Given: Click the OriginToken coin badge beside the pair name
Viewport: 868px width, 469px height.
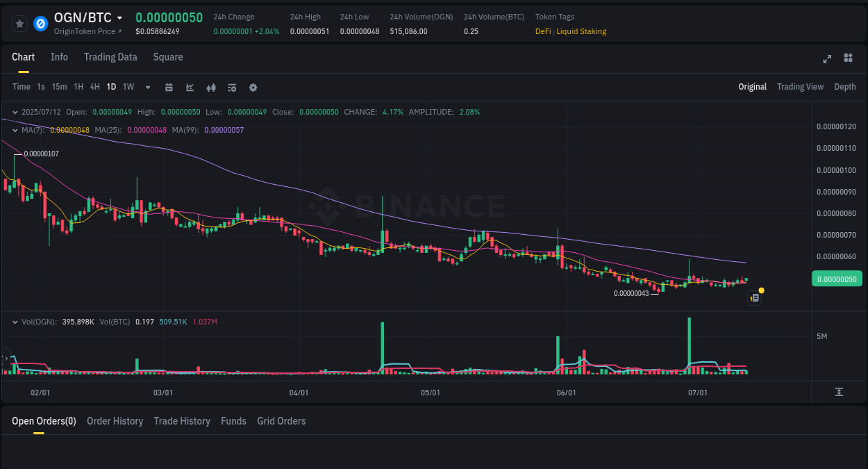Looking at the screenshot, I should coord(40,22).
